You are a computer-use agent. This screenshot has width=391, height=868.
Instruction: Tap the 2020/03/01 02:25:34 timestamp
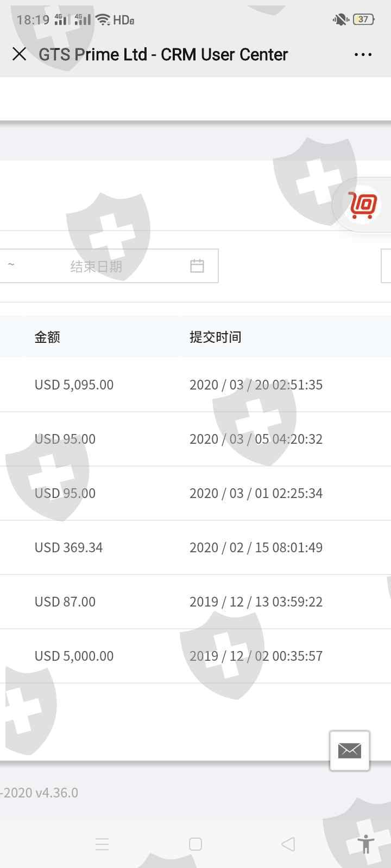click(256, 493)
